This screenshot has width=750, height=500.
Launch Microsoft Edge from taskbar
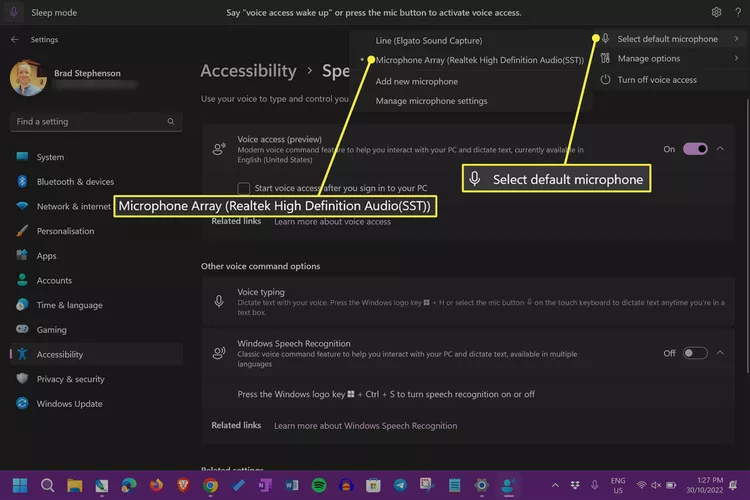click(x=129, y=486)
